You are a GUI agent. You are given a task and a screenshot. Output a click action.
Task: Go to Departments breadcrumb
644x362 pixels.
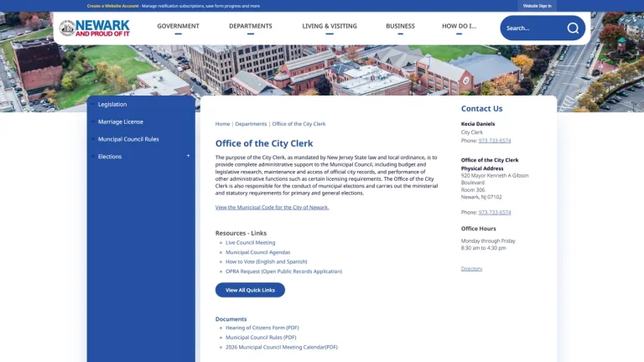point(251,123)
